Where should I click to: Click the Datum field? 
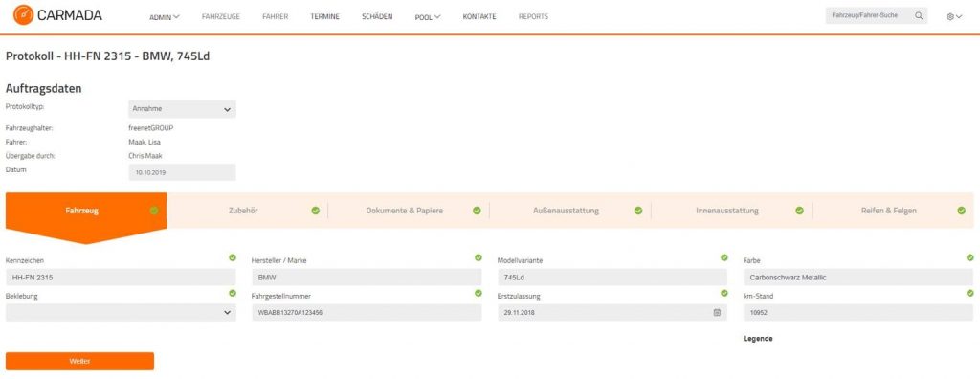pyautogui.click(x=182, y=172)
